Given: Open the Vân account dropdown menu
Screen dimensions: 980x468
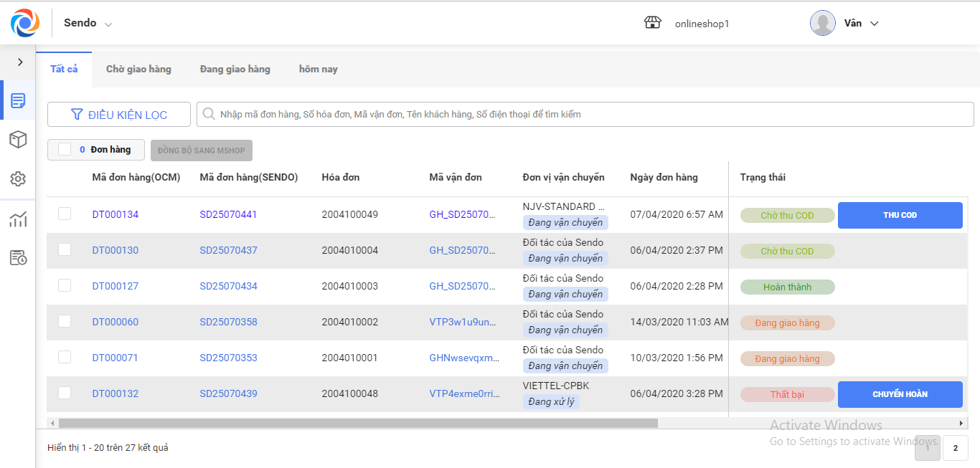Looking at the screenshot, I should click(x=874, y=24).
